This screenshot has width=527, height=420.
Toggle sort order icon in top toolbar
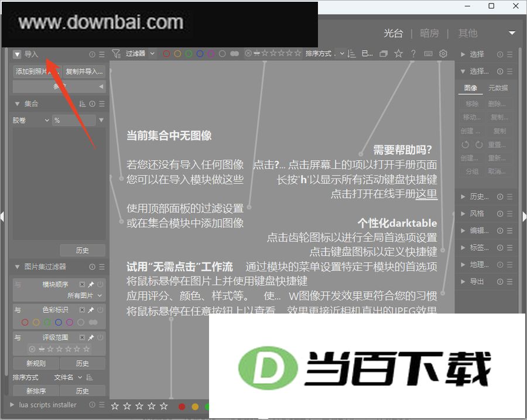(x=351, y=54)
